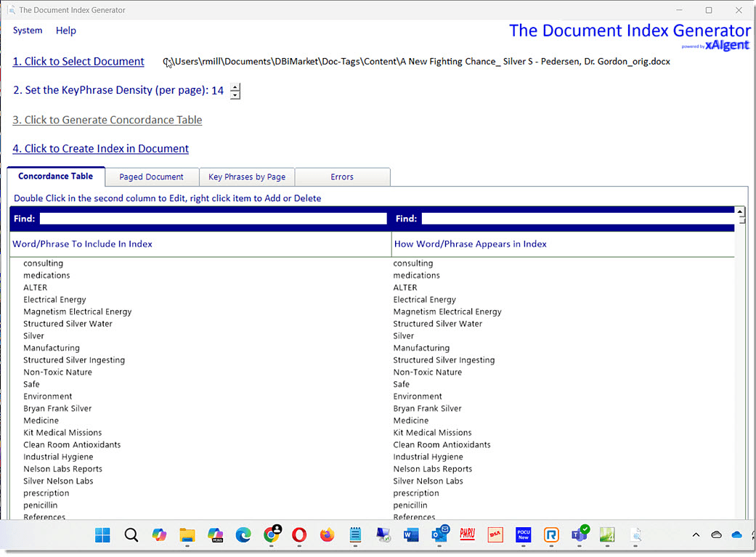Decrease KeyPhrase Density with down arrow

(x=235, y=95)
